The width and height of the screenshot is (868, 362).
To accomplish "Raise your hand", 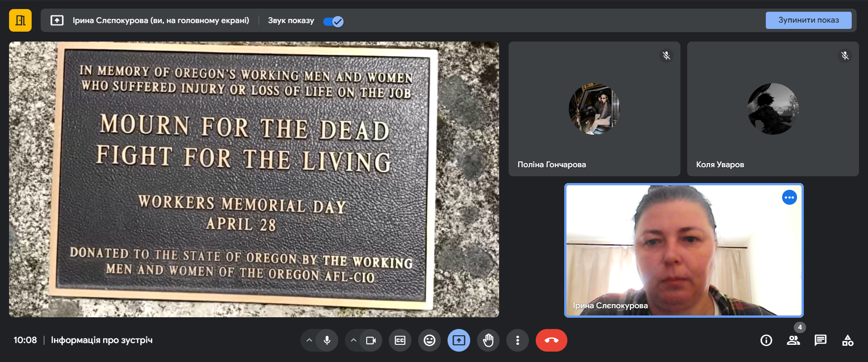I will (x=488, y=340).
